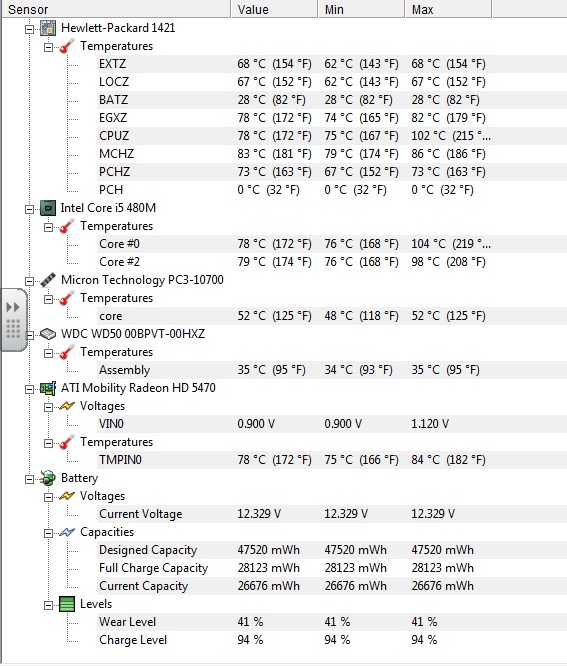Collapse Temperatures under Micron Technology PC3-10700

point(49,299)
